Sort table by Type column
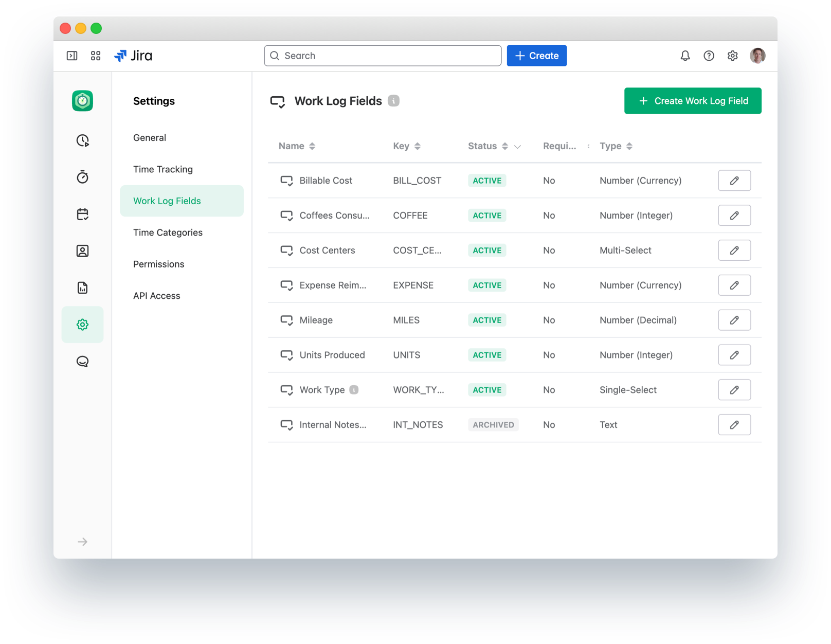 coord(629,146)
